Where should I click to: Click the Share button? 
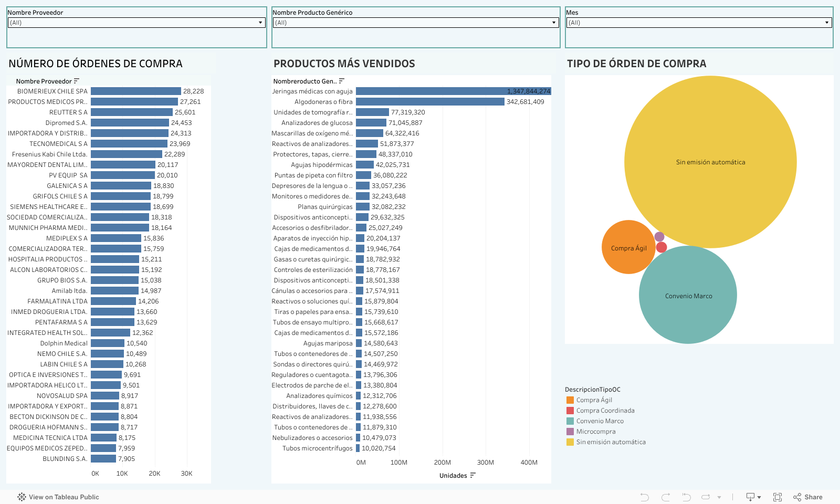coord(808,497)
